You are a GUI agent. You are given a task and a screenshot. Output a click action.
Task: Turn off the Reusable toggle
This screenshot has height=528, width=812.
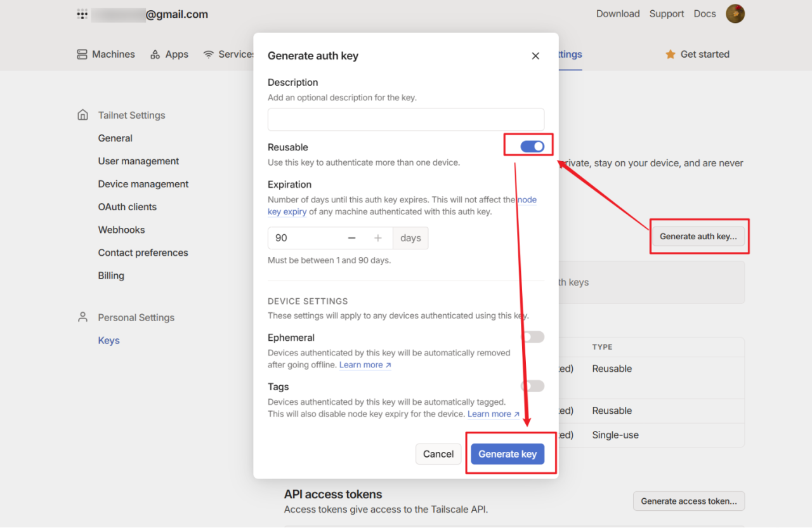tap(532, 147)
